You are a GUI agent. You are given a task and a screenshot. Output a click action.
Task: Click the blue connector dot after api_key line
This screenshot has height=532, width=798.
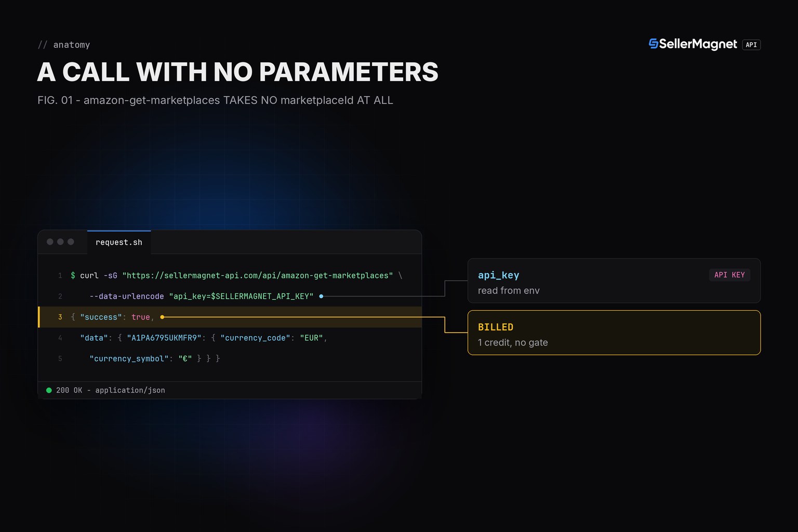click(x=321, y=296)
